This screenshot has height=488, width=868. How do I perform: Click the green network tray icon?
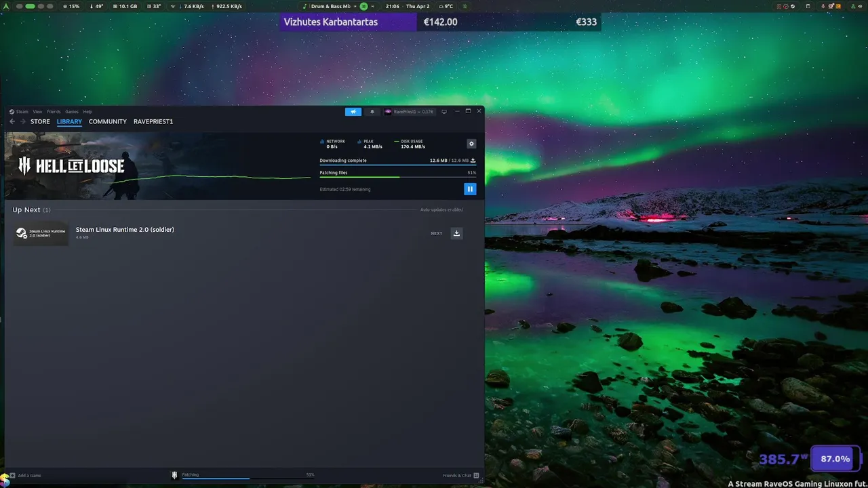point(853,6)
